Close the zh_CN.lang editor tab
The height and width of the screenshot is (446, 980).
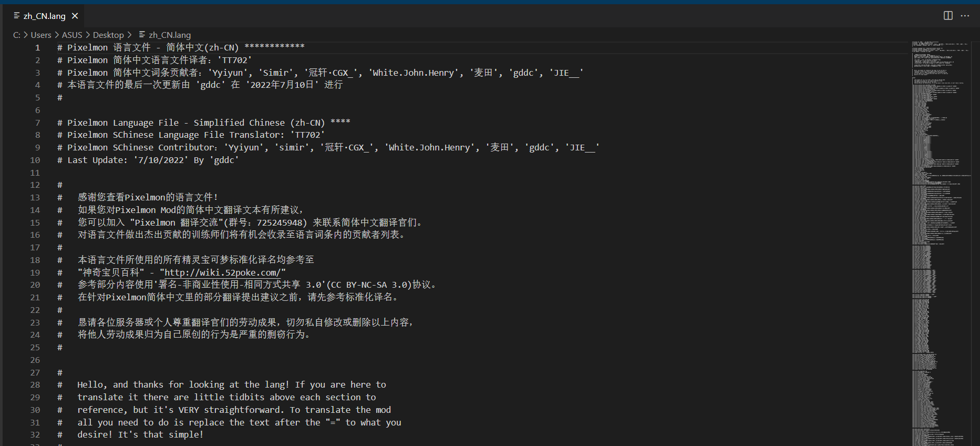click(75, 16)
